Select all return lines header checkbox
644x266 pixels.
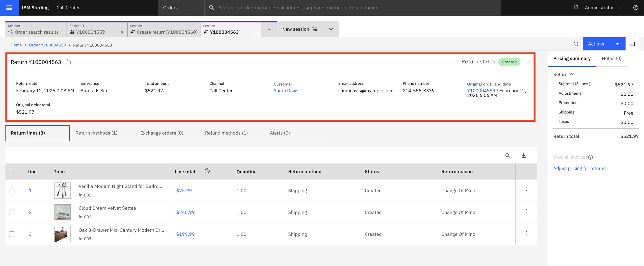pyautogui.click(x=12, y=171)
